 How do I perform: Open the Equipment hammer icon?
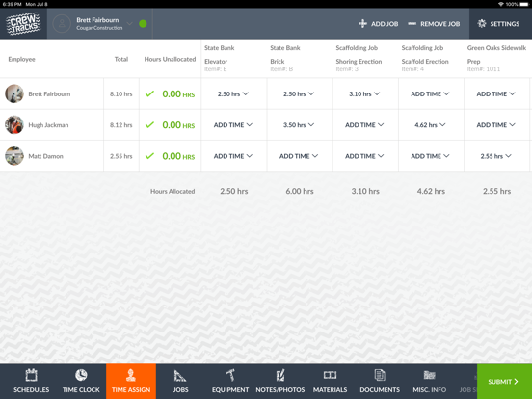[x=230, y=375]
